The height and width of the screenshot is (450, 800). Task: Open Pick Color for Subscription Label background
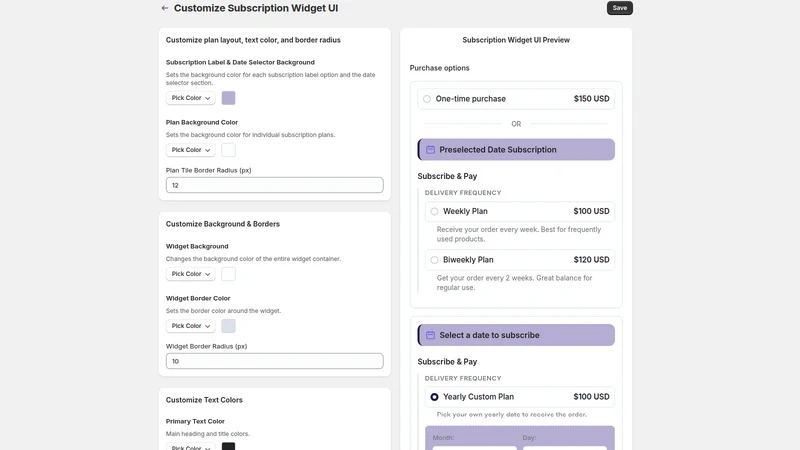tap(190, 98)
